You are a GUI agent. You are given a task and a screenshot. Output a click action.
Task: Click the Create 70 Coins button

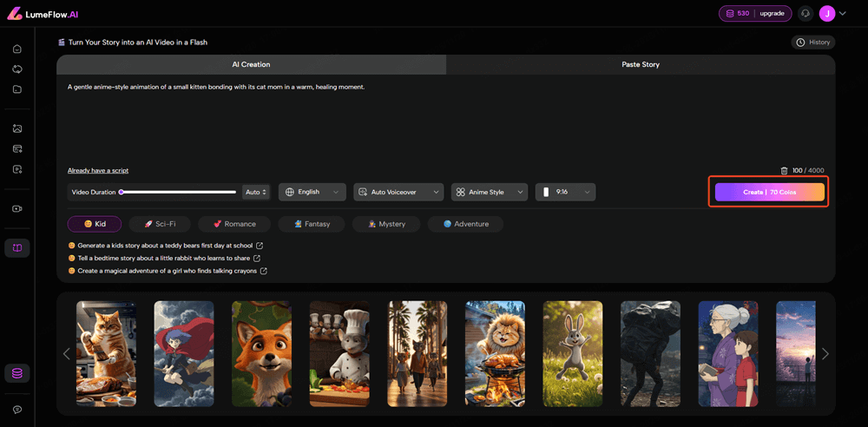(769, 192)
